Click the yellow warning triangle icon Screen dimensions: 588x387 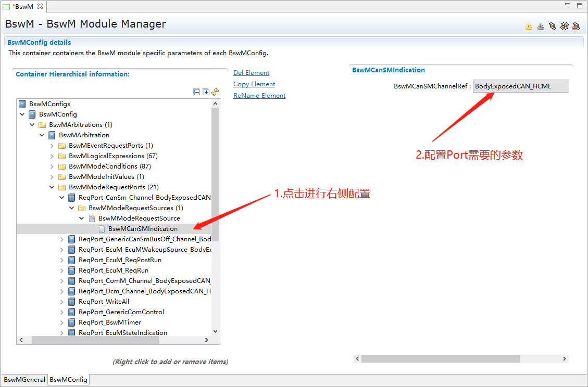(x=529, y=26)
